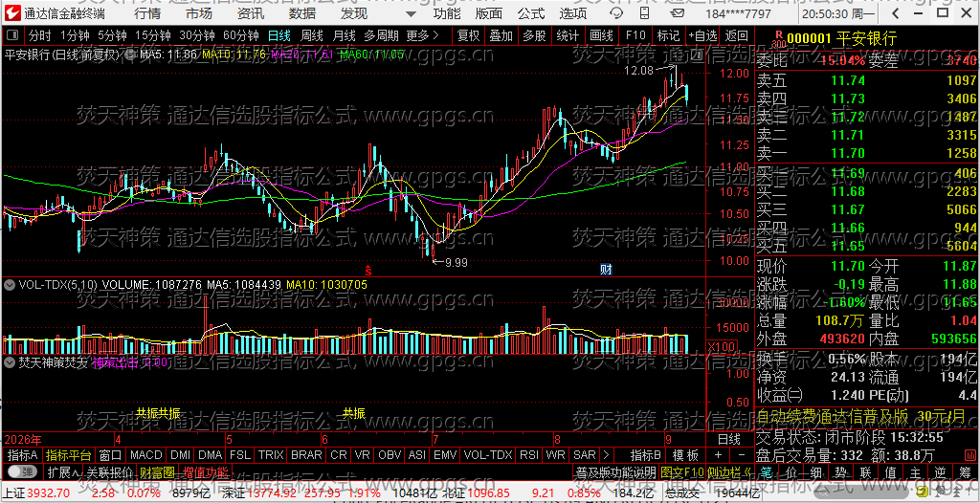Open the 市场 menu

(199, 13)
